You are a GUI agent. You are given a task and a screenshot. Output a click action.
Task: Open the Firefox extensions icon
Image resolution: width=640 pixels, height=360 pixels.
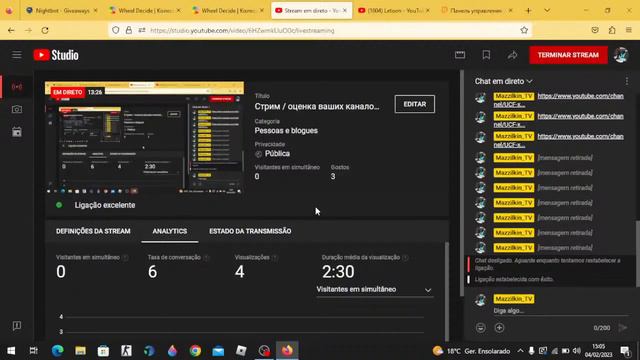pyautogui.click(x=612, y=30)
